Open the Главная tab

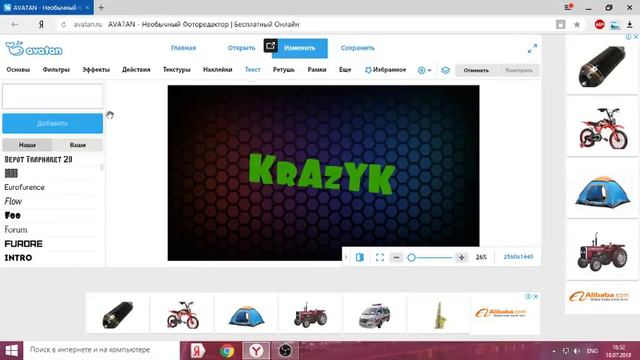183,48
